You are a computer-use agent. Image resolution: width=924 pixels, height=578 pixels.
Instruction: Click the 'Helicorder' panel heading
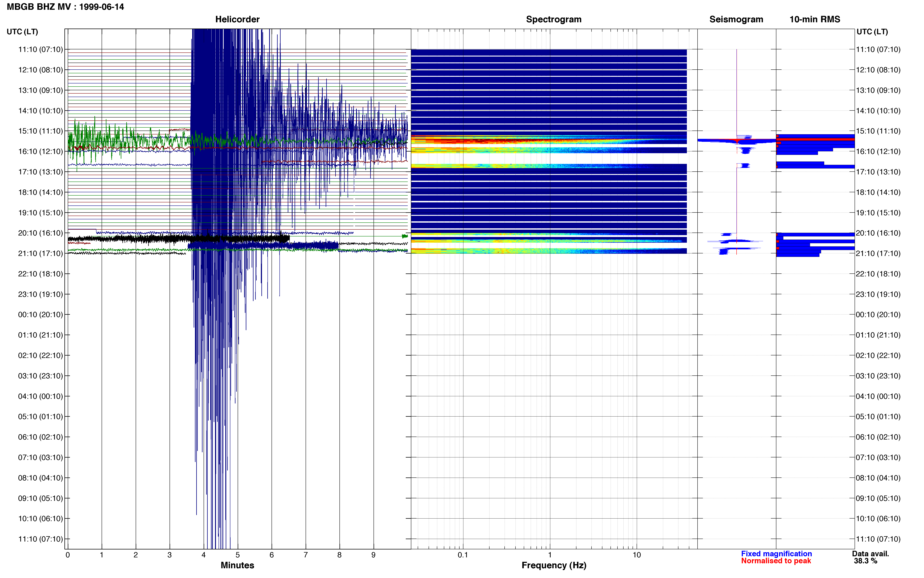pyautogui.click(x=237, y=20)
